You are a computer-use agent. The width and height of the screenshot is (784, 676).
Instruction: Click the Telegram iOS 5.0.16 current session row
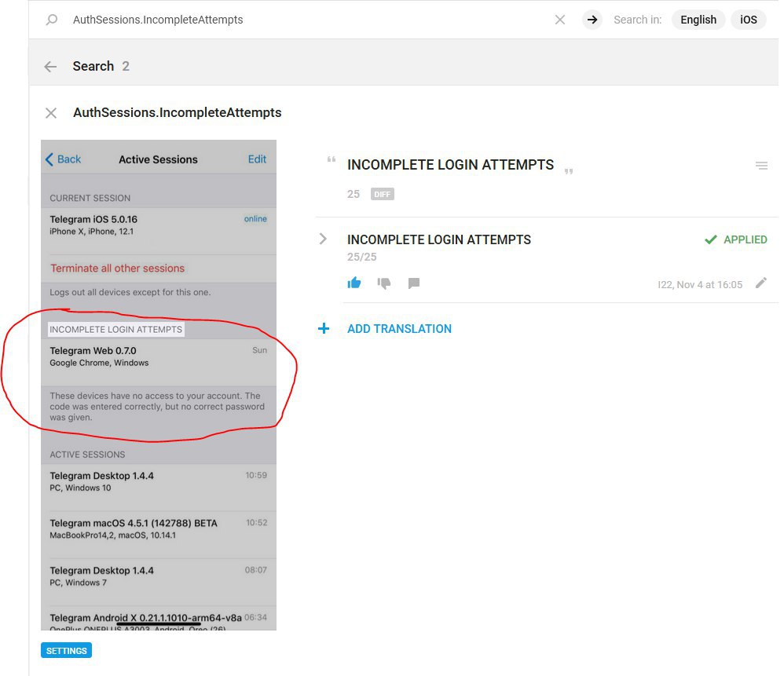click(x=159, y=231)
